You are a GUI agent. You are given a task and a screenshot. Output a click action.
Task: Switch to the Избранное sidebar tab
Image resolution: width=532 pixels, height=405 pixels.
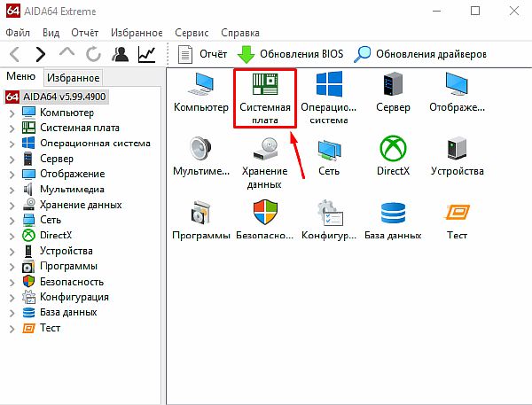point(74,78)
